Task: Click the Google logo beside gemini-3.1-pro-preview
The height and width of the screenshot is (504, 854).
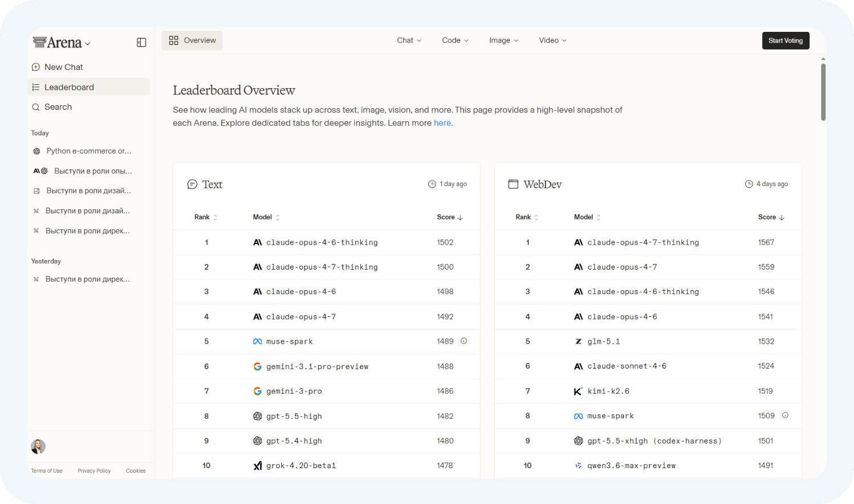Action: tap(257, 366)
